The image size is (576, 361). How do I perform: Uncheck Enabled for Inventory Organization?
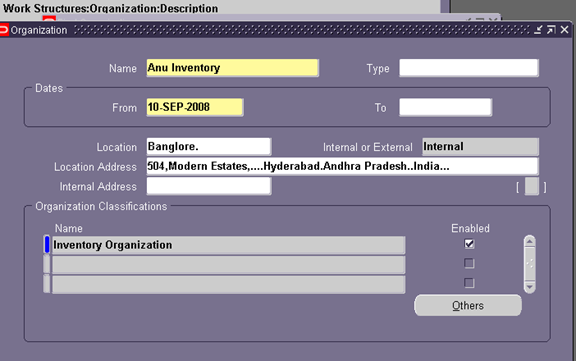[x=469, y=244]
